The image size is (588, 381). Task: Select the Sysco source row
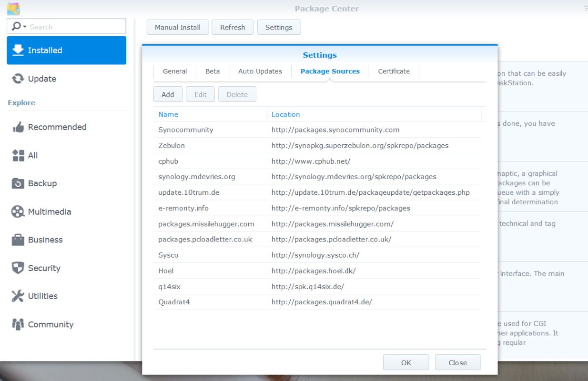click(317, 255)
